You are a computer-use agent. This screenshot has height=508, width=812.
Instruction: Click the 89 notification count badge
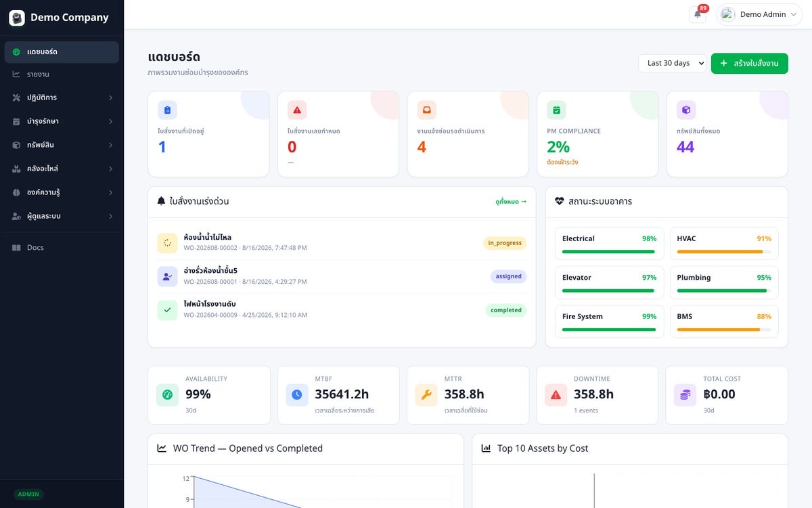[x=703, y=8]
